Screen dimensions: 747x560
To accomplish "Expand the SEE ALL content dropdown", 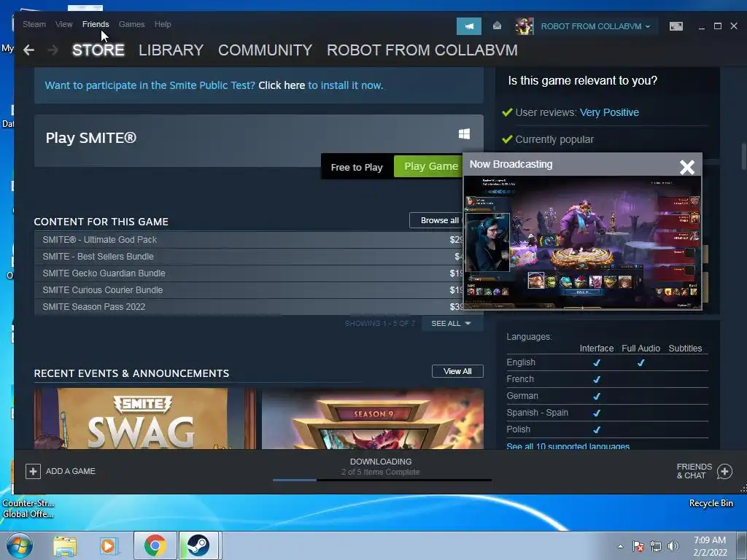I will [x=451, y=323].
